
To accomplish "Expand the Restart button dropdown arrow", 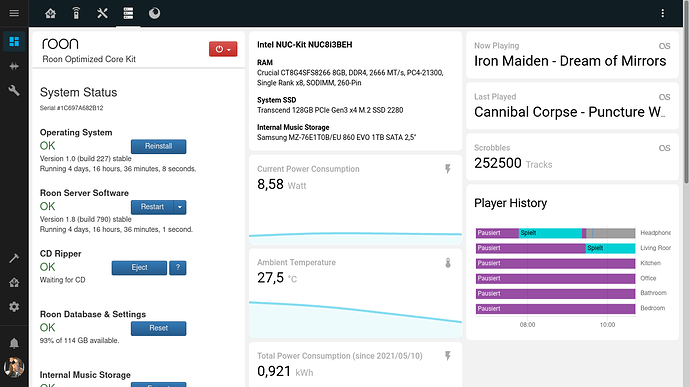I will [x=180, y=207].
